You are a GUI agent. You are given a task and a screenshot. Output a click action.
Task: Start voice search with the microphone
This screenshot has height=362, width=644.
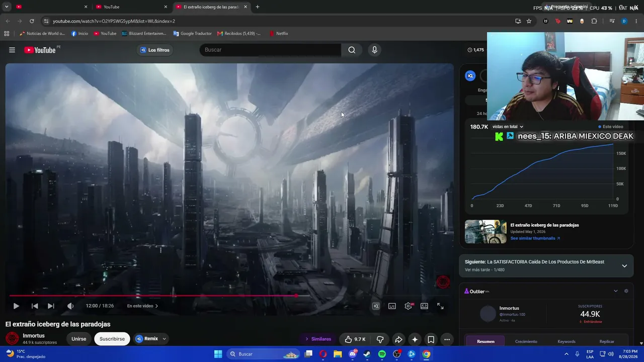[x=374, y=50]
